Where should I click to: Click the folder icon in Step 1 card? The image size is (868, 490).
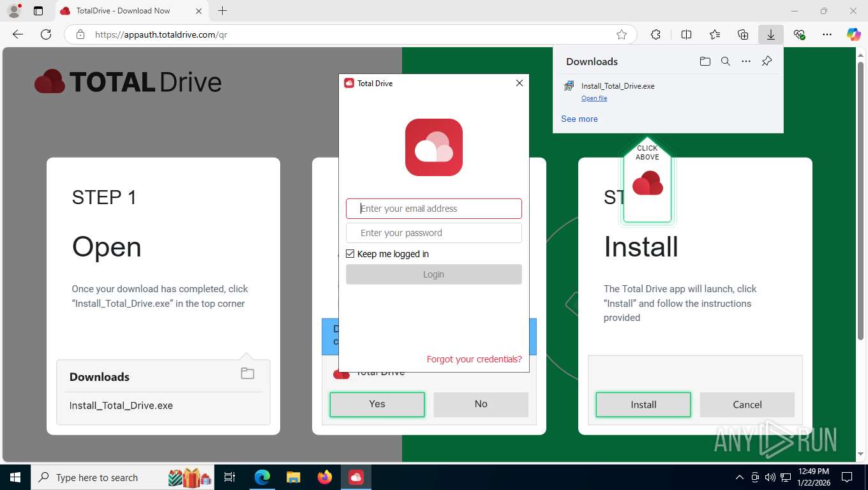pos(248,374)
